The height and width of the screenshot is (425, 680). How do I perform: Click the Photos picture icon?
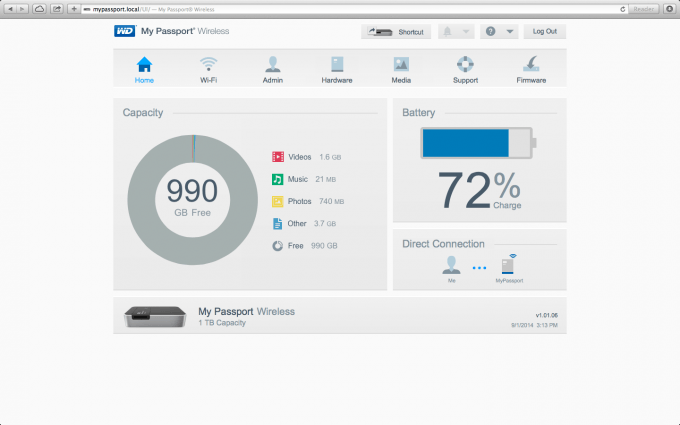tap(278, 201)
